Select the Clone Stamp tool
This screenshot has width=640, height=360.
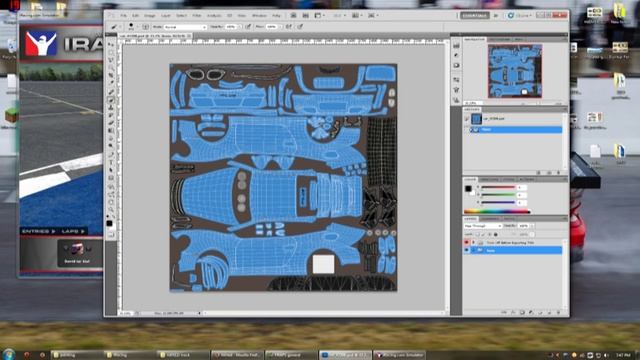(111, 107)
